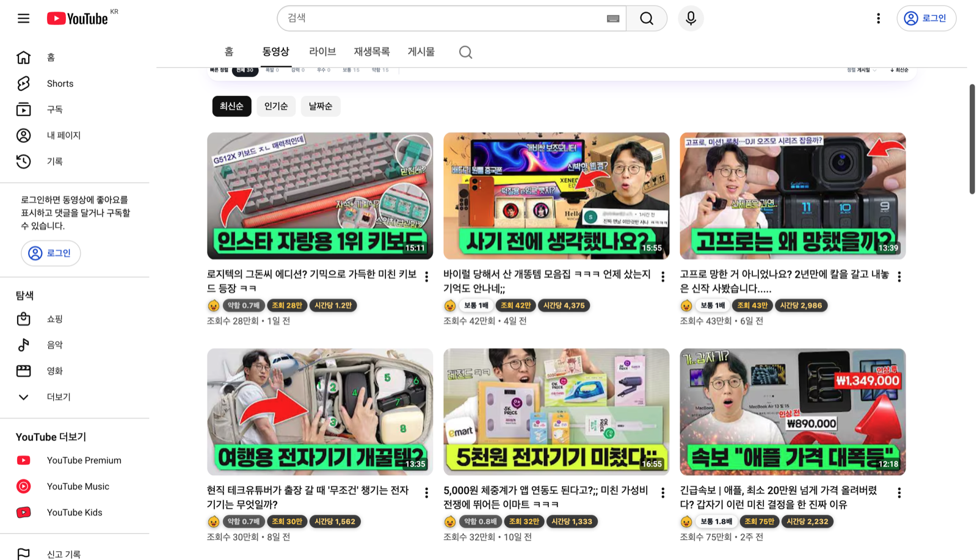The height and width of the screenshot is (560, 977).
Task: Open the 5천원 전자기기 미쳤다 thumbnail
Action: 556,412
